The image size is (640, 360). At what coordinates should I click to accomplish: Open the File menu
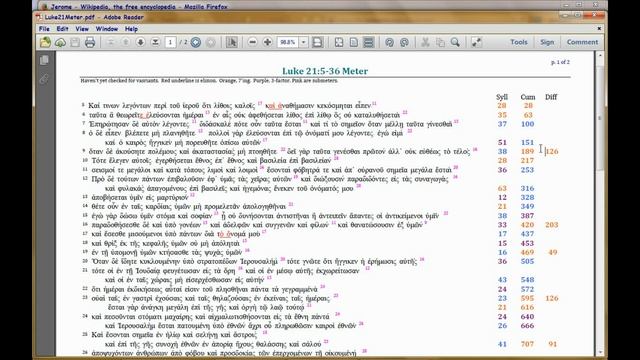tap(44, 29)
